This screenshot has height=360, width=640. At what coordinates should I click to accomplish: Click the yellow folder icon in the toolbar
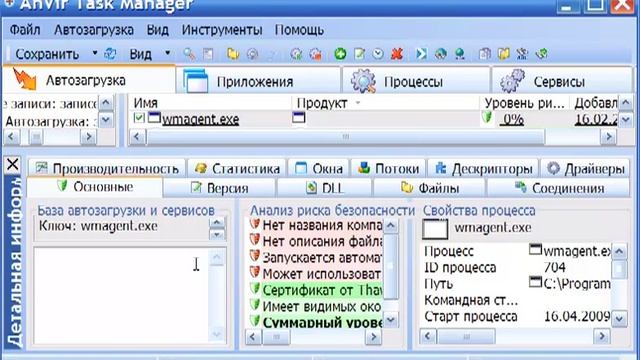point(233,54)
